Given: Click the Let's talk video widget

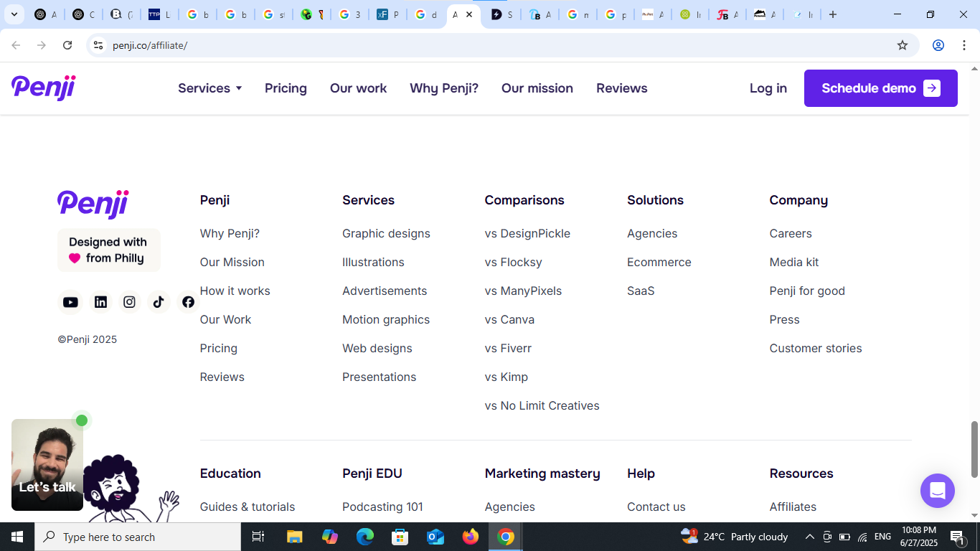Looking at the screenshot, I should [x=47, y=465].
